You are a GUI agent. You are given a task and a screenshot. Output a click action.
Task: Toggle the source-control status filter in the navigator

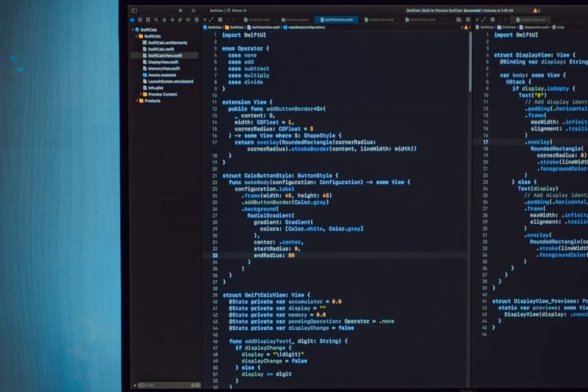click(x=198, y=386)
